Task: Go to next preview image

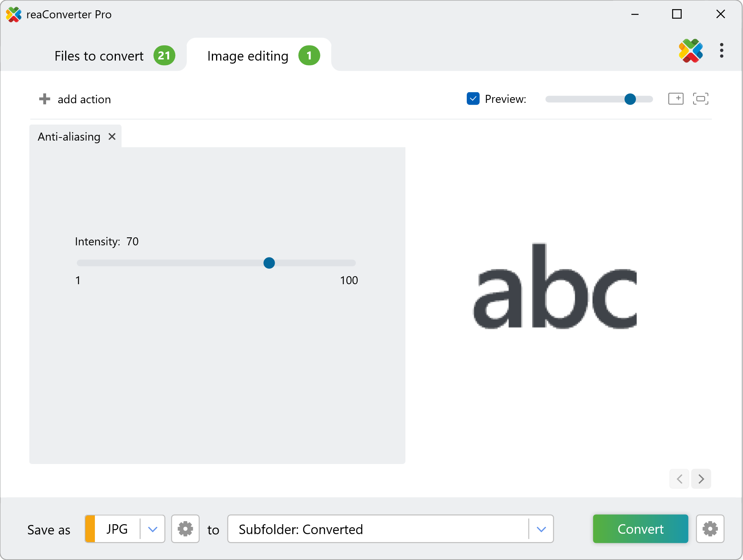Action: (x=701, y=479)
